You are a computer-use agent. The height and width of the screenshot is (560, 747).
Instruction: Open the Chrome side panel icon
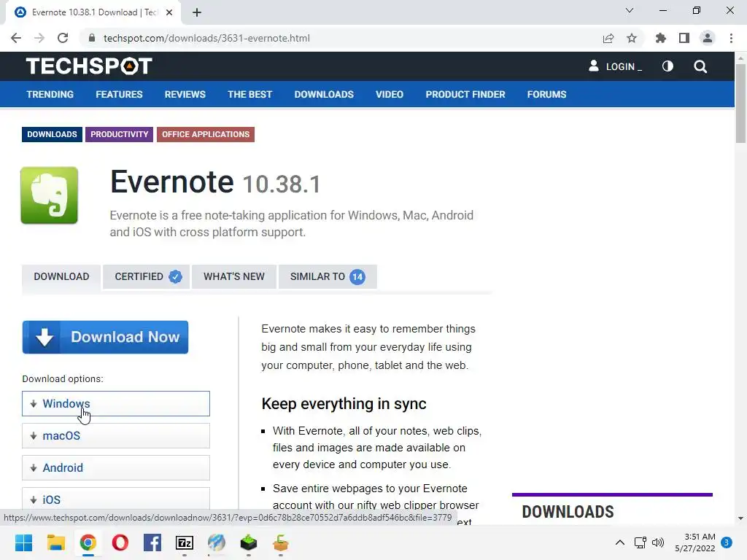[684, 38]
